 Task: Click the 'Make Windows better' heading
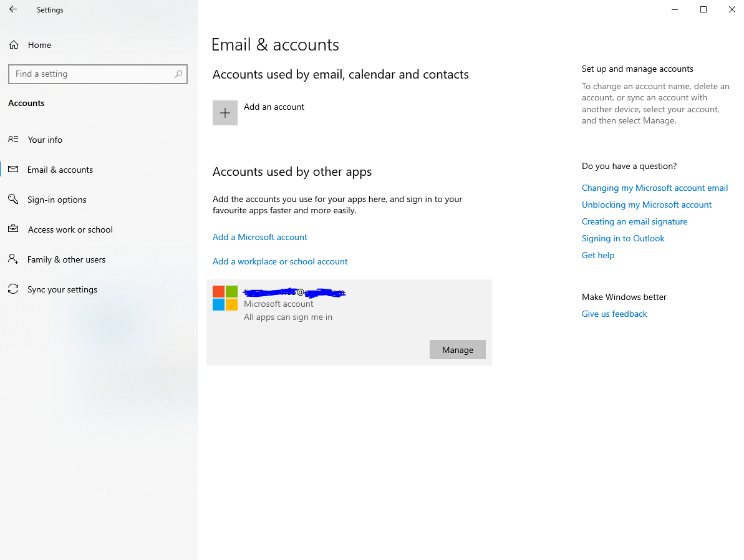pos(624,297)
